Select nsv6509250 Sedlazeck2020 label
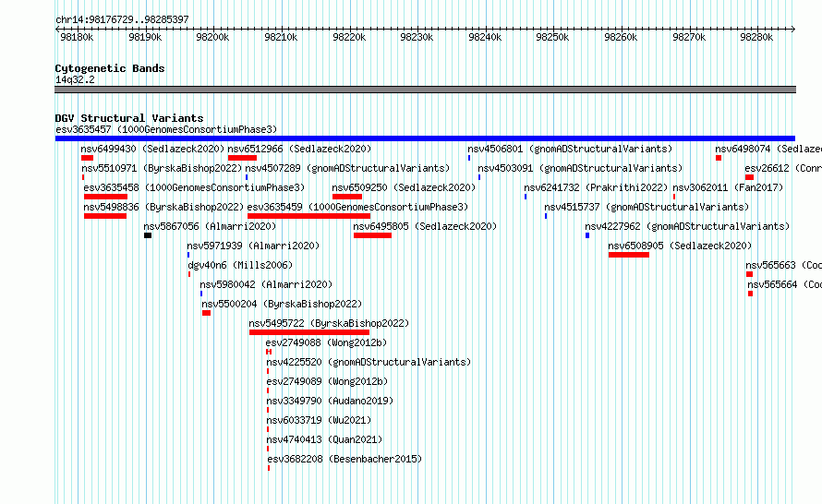822x504 pixels. click(x=404, y=187)
